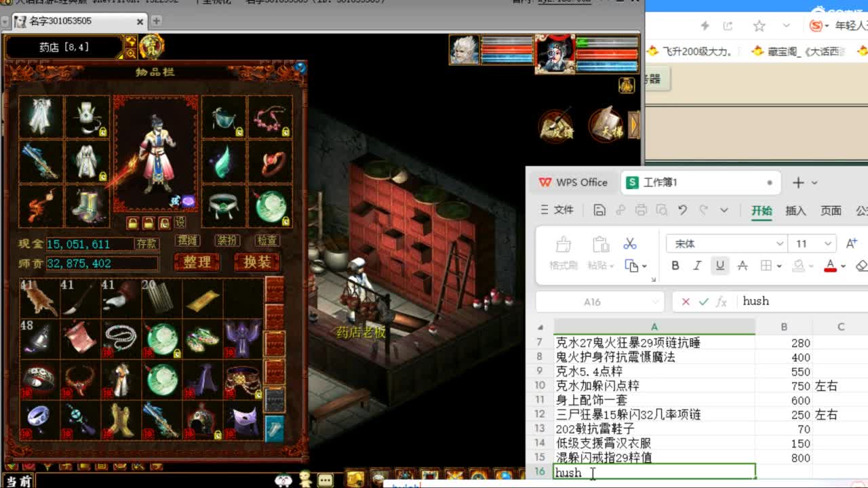Expand the copy options dropdown arrow
The height and width of the screenshot is (488, 868).
click(644, 266)
